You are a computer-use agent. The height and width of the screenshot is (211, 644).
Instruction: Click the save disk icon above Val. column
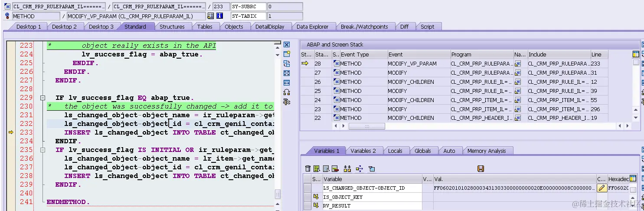pyautogui.click(x=480, y=168)
